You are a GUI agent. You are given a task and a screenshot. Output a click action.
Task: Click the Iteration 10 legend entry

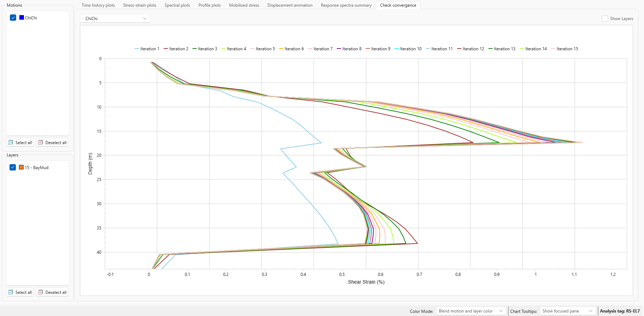(408, 49)
